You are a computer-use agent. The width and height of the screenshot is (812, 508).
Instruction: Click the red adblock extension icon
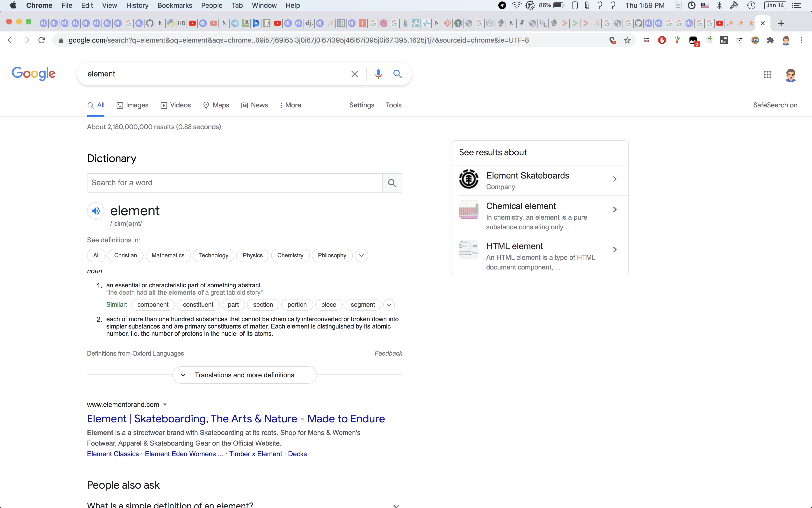662,40
